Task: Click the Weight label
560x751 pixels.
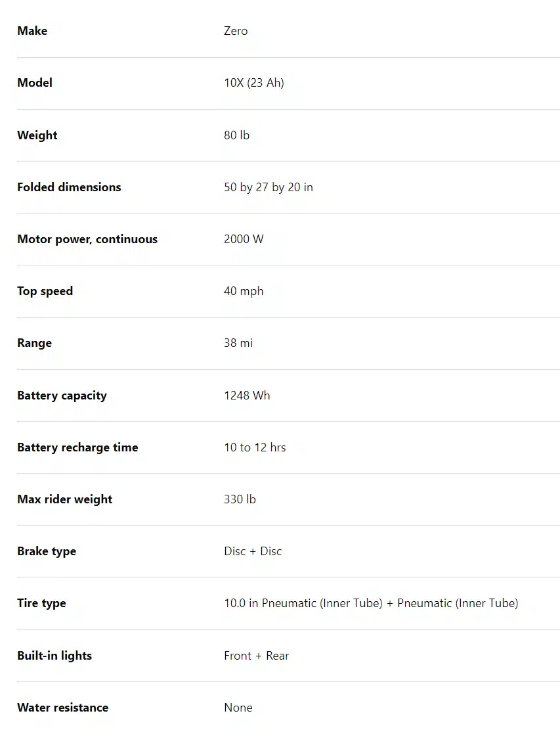Action: 37,135
